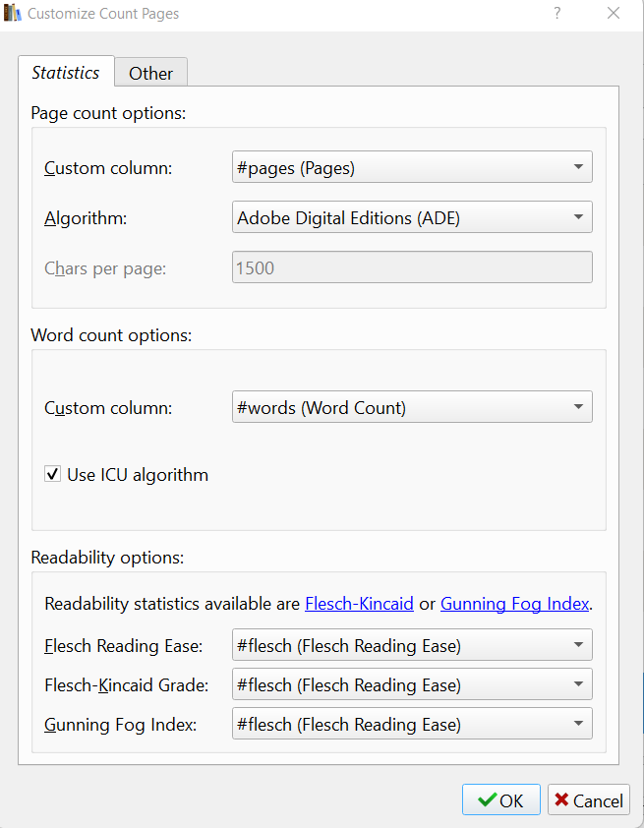The image size is (644, 828).
Task: Expand the Flesch Reading Ease dropdown
Action: 412,646
